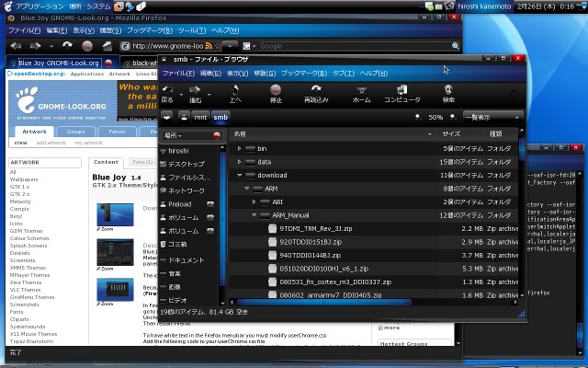Viewport: 588px width, 368px height.
Task: Open the ブックマーク(B) menu in file browser
Action: [x=304, y=73]
